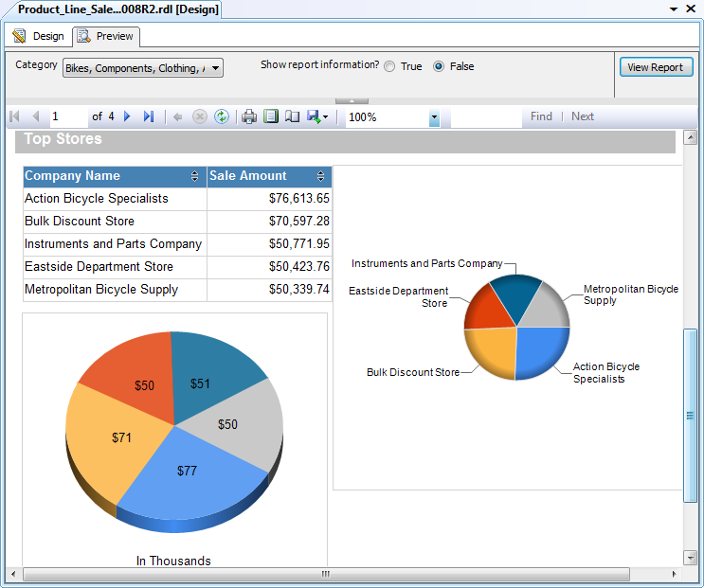Go to next report page
This screenshot has width=704, height=588.
point(127,116)
